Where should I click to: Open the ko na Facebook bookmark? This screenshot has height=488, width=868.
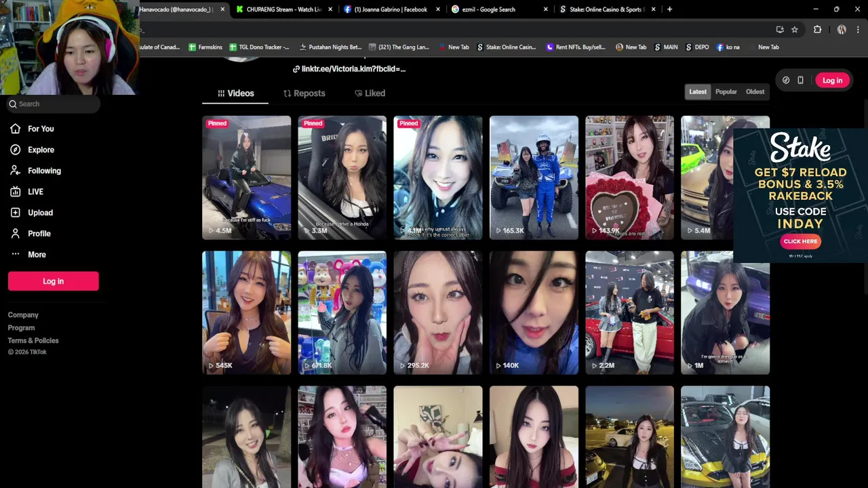(x=728, y=47)
